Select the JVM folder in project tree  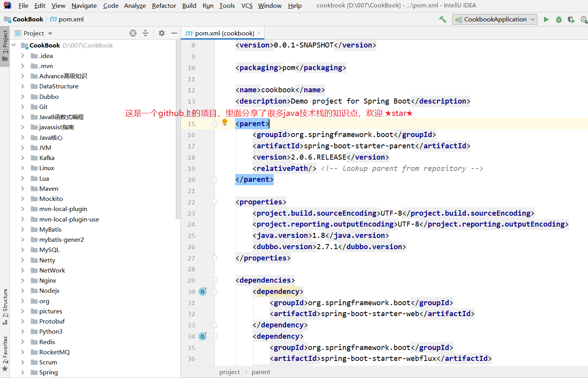[x=45, y=148]
